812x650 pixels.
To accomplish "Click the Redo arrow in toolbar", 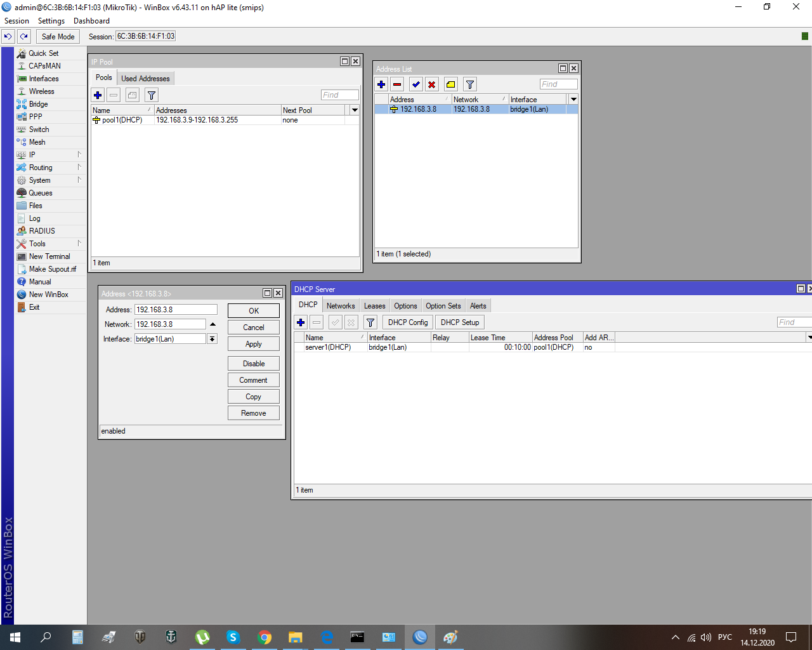I will click(24, 37).
